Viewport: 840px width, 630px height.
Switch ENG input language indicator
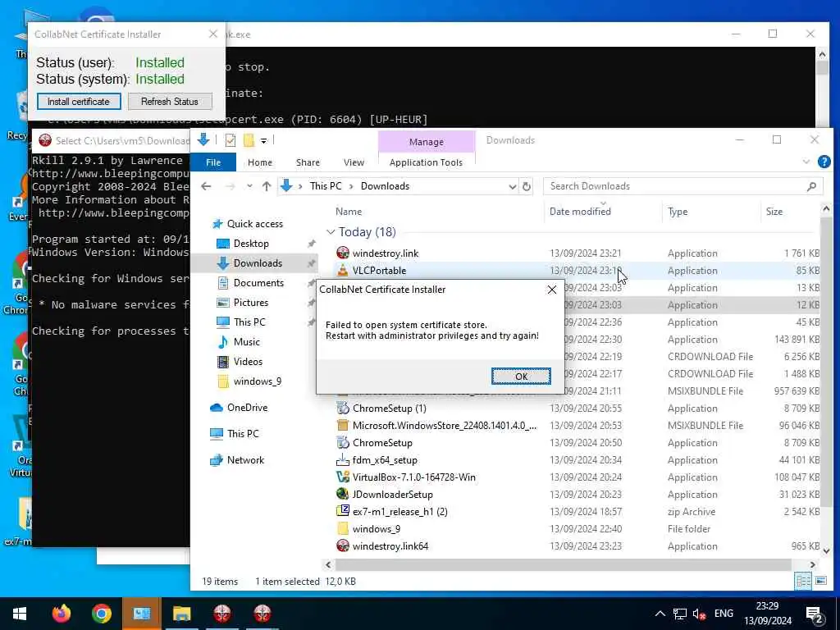tap(724, 614)
